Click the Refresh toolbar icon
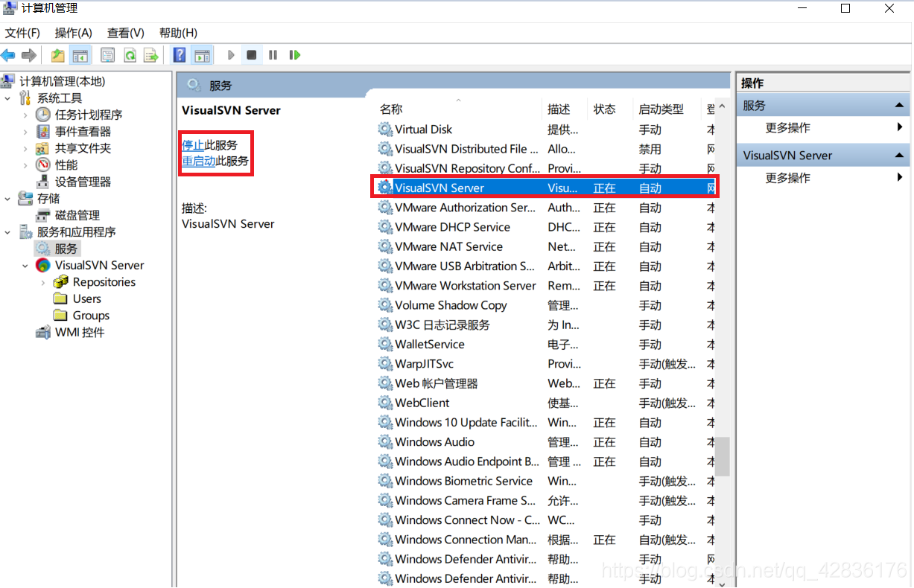 coord(130,55)
